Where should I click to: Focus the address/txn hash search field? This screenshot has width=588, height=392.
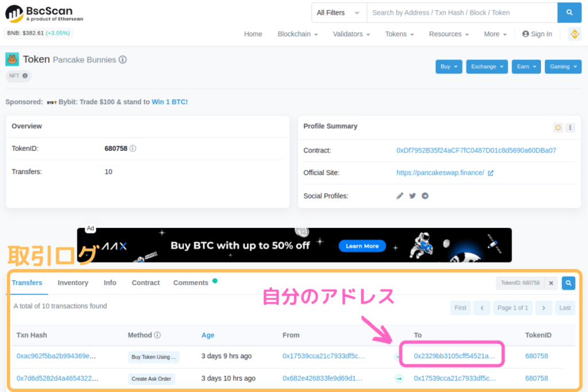click(462, 13)
